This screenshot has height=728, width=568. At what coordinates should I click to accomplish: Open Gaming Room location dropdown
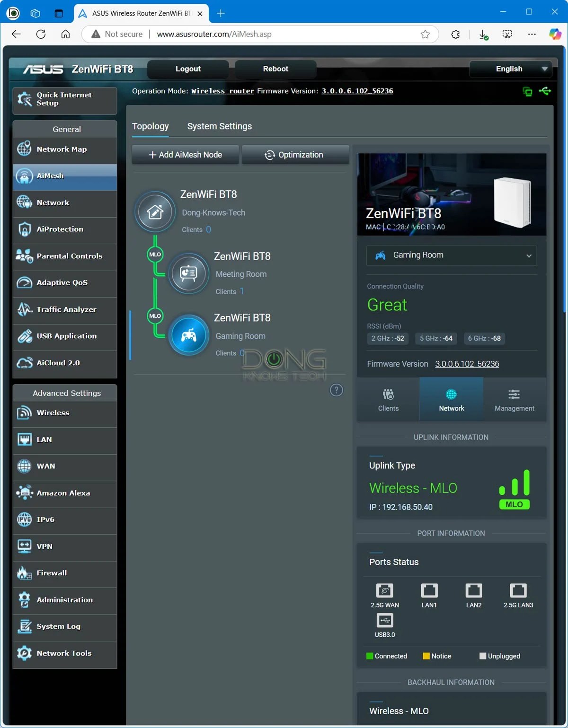coord(452,255)
